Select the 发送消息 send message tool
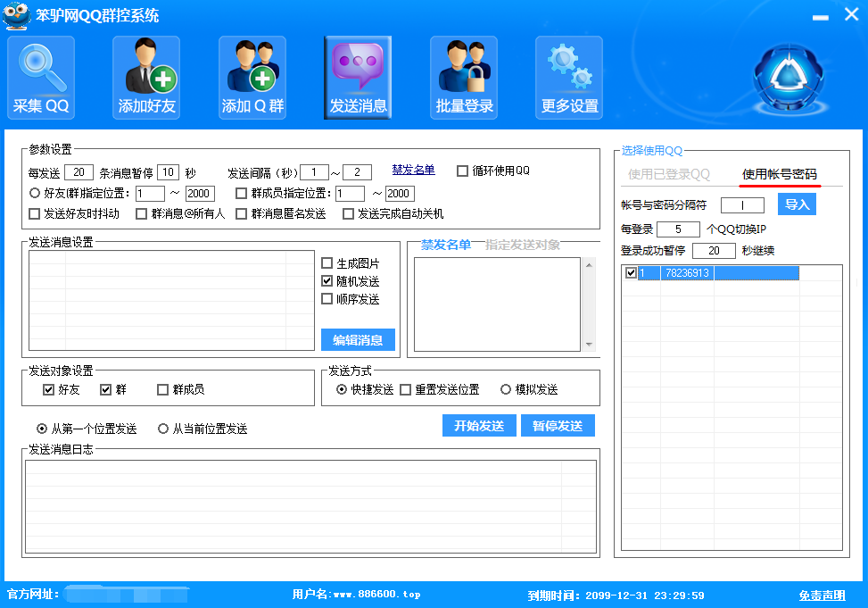Viewport: 868px width, 608px height. click(358, 78)
